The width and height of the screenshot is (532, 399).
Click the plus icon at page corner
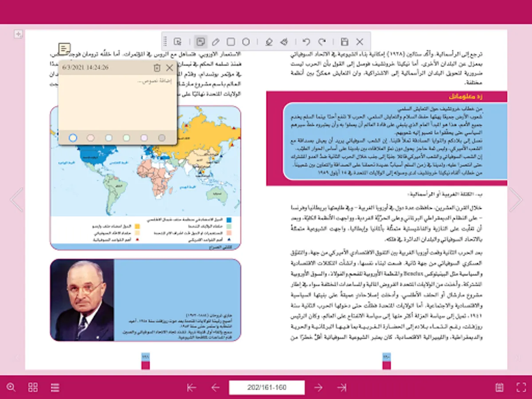point(18,34)
